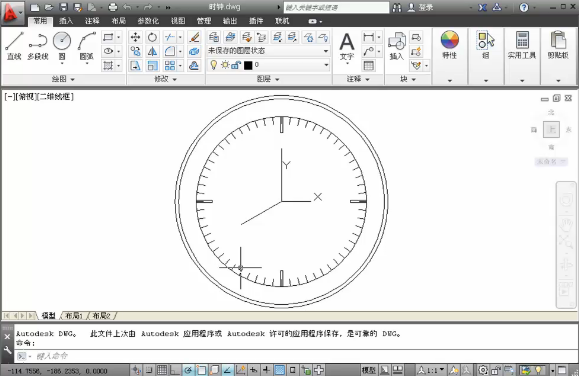Open the layer 0 dropdown list

pyautogui.click(x=326, y=65)
